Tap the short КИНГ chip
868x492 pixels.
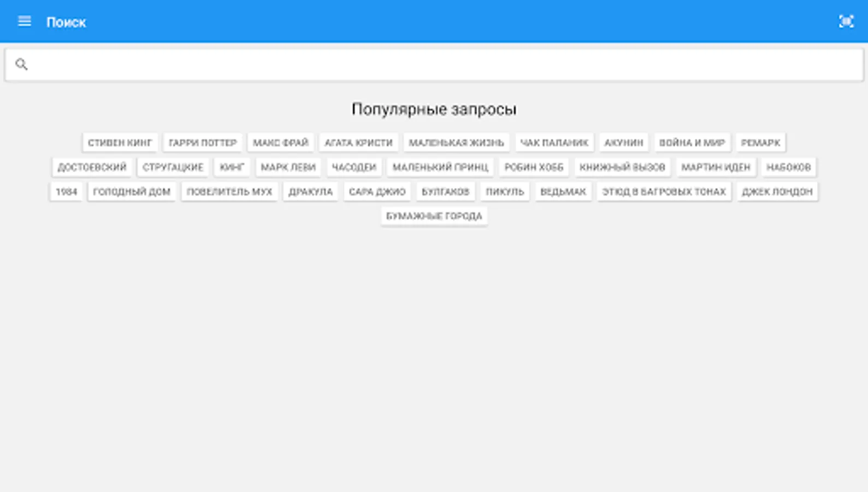(232, 167)
